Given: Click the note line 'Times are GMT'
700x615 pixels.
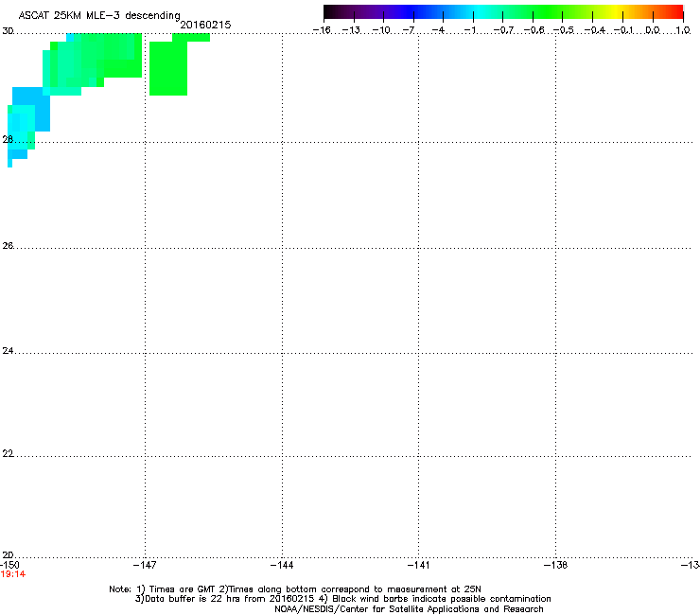Looking at the screenshot, I should [295, 589].
